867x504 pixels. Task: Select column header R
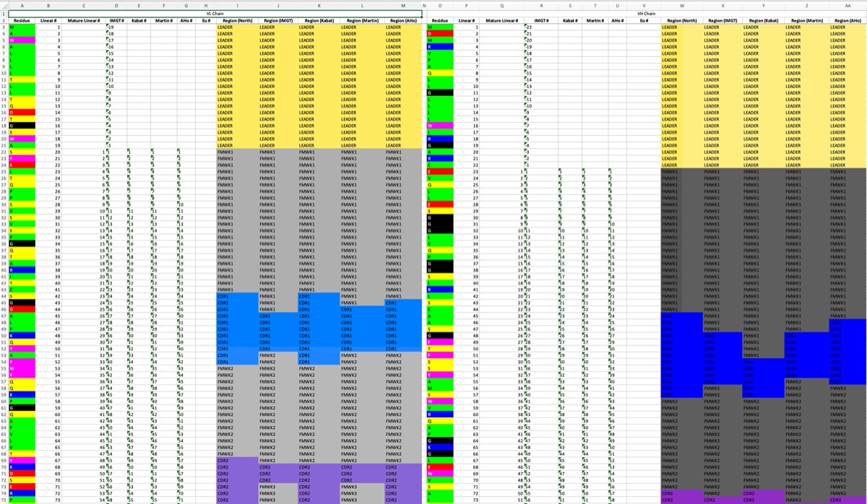(541, 5)
